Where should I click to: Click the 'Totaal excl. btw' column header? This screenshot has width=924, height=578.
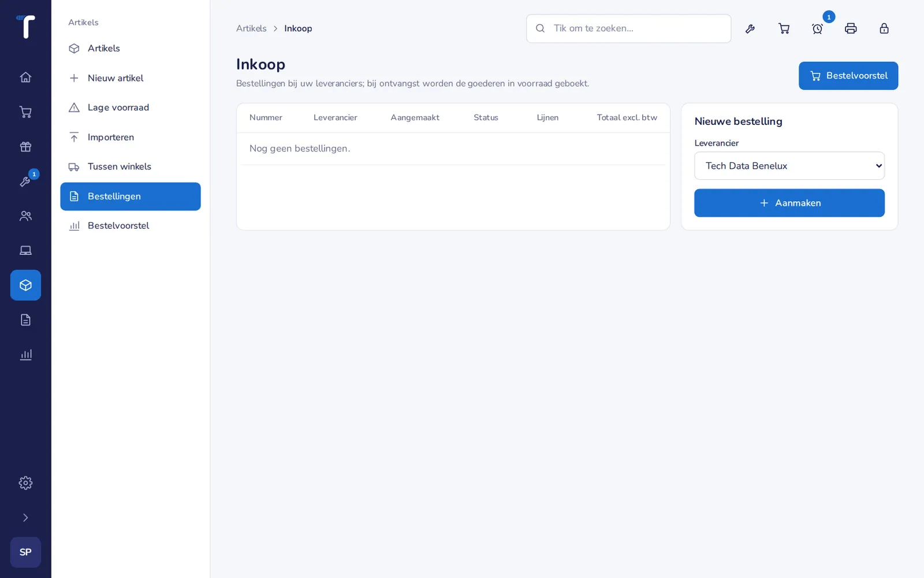[627, 117]
